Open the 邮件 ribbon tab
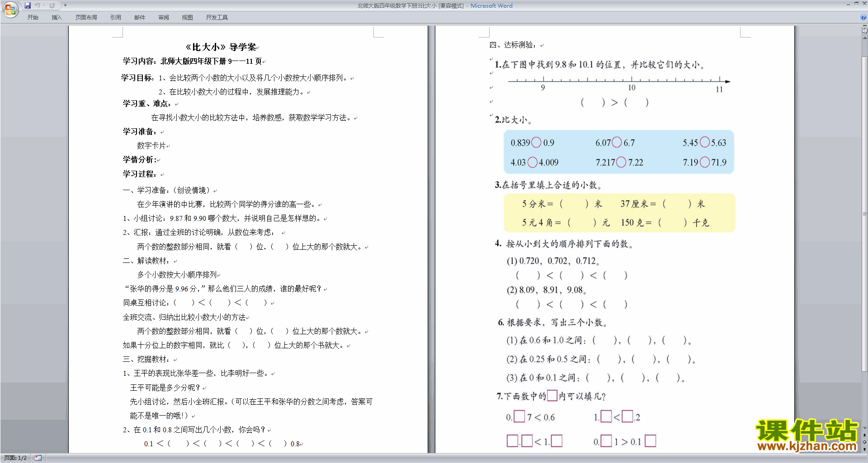Screen dimensions: 868x463 140,18
